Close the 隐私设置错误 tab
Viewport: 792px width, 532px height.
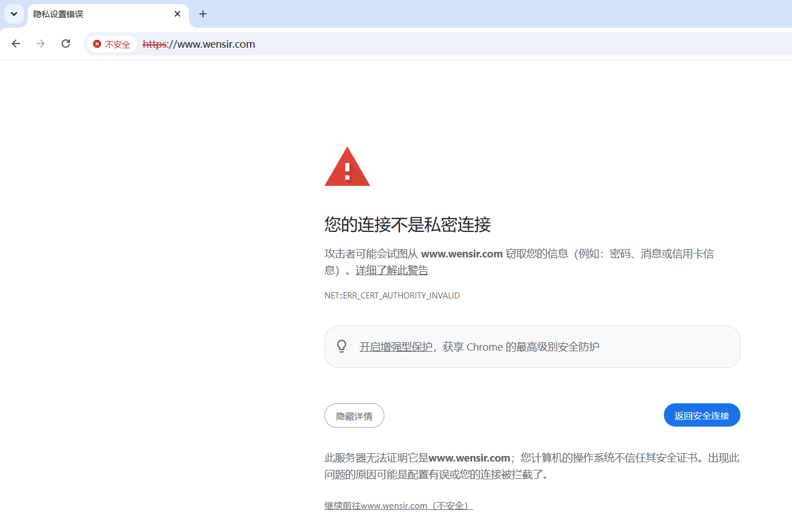[177, 14]
